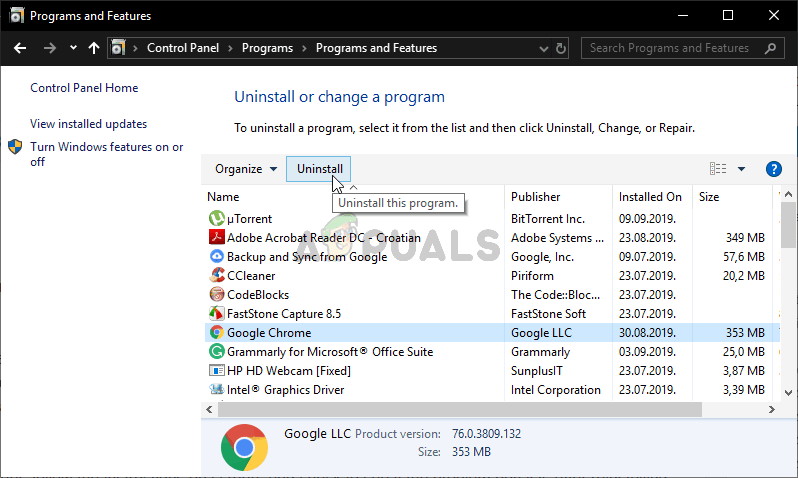Select the Google Chrome row icon

217,332
